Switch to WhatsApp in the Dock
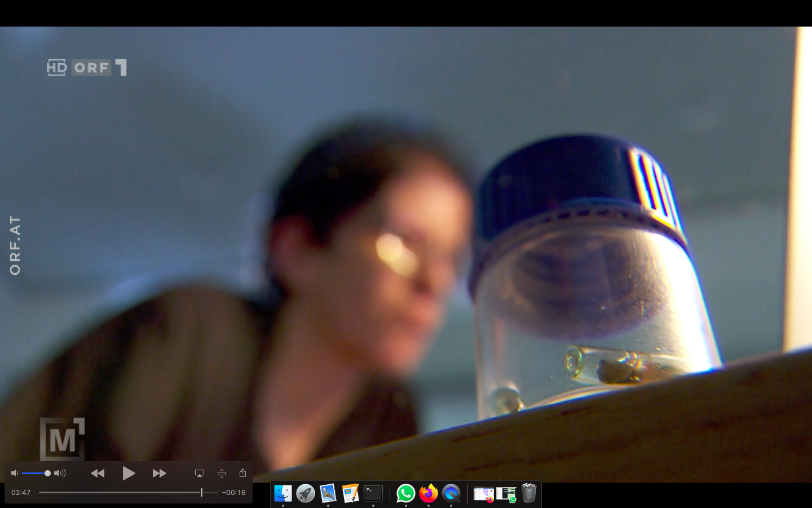This screenshot has height=508, width=812. (405, 493)
